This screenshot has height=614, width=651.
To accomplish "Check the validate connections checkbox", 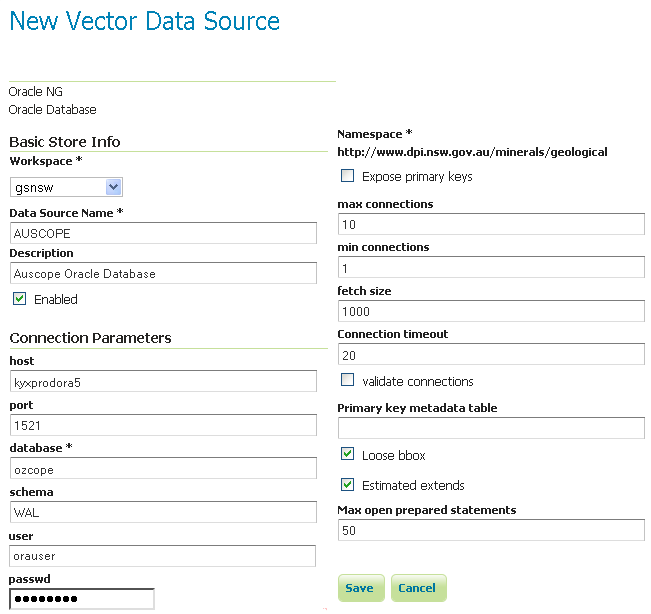I will [x=348, y=381].
